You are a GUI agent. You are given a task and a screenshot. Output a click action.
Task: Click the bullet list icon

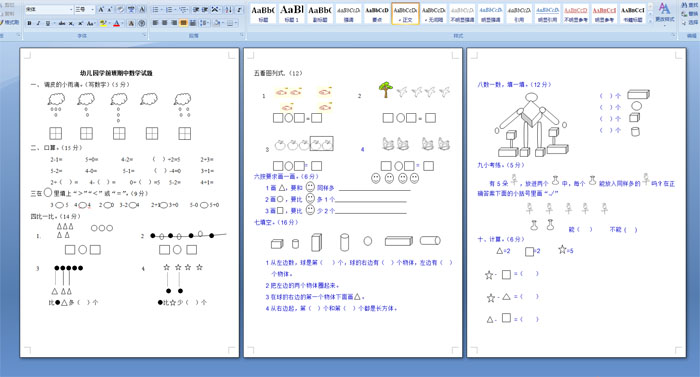pos(156,9)
